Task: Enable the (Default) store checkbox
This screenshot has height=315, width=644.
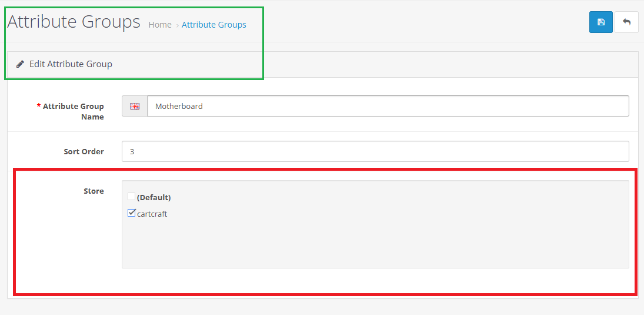Action: [x=132, y=197]
